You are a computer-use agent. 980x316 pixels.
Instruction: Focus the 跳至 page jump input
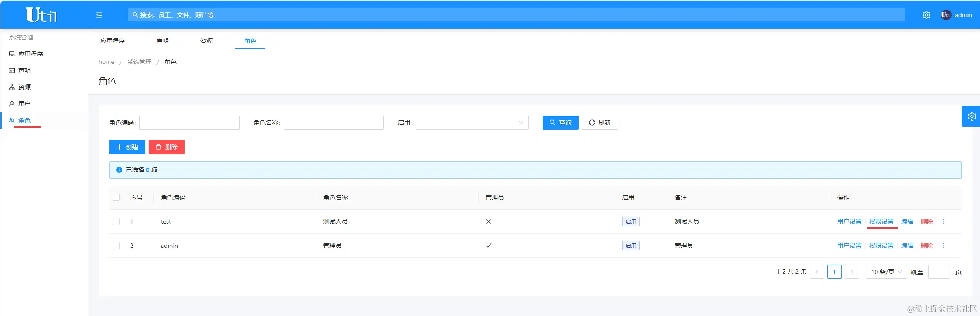[x=939, y=272]
